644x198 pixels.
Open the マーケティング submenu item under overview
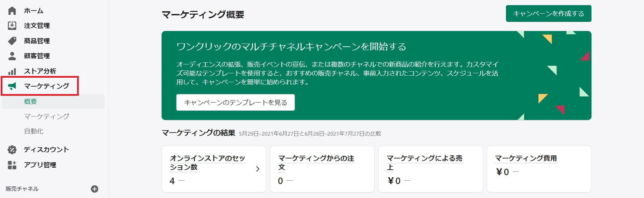coord(46,116)
